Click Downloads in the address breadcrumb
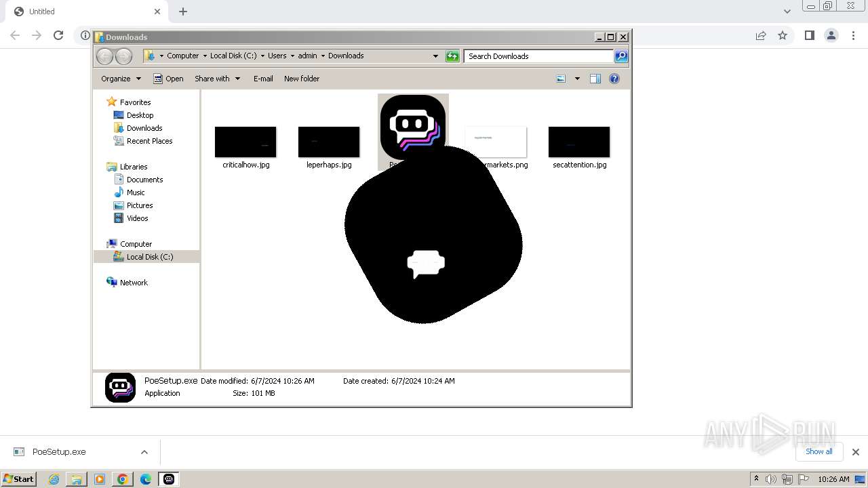 [346, 56]
